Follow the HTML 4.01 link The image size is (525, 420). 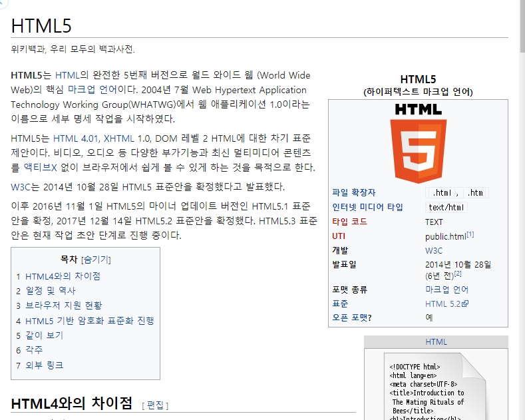point(75,138)
